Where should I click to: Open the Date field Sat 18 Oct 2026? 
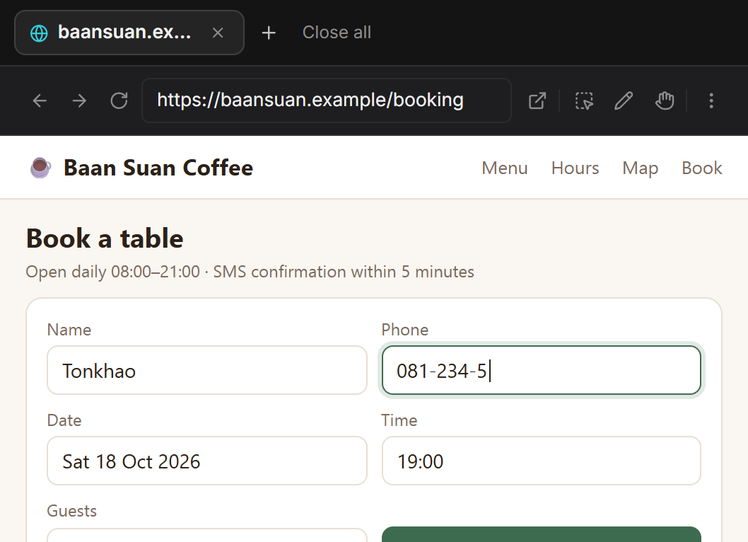(207, 461)
